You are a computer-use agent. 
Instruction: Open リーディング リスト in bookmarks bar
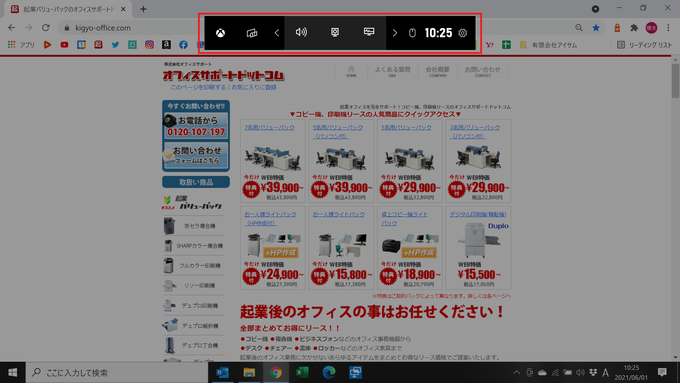coord(644,45)
